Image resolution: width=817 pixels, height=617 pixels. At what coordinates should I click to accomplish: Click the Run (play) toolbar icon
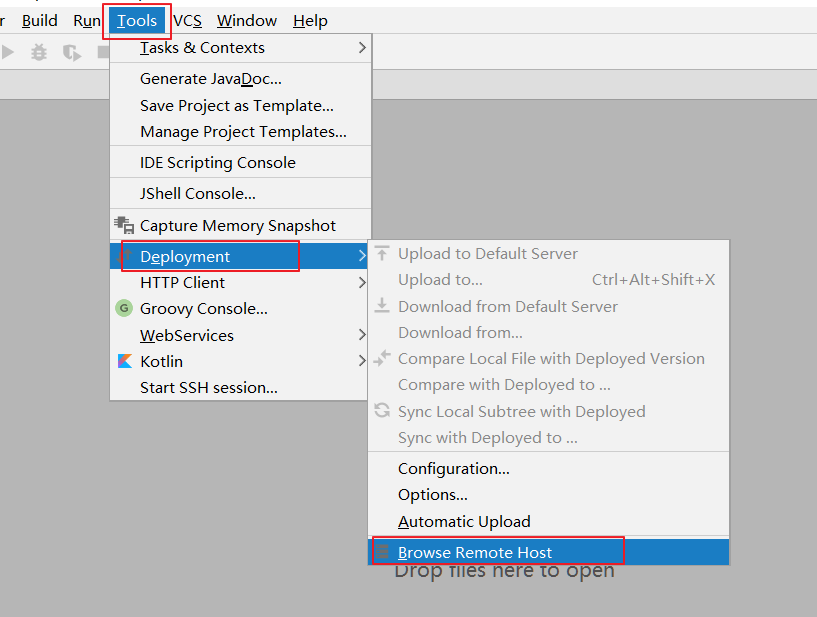[7, 52]
